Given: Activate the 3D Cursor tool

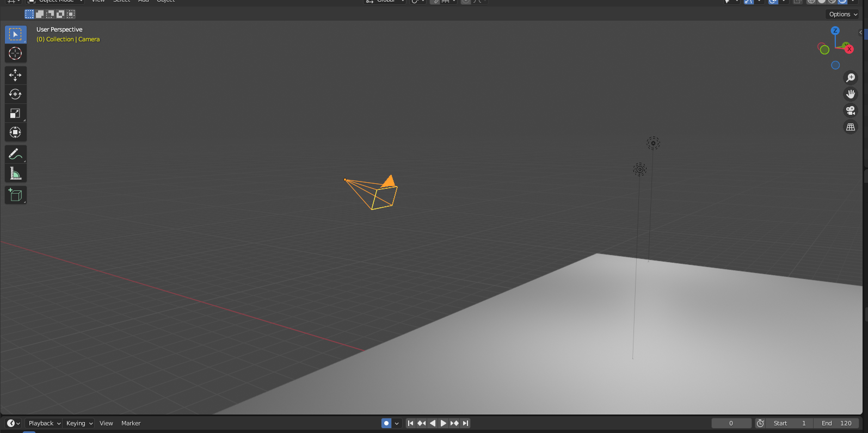Looking at the screenshot, I should tap(15, 53).
